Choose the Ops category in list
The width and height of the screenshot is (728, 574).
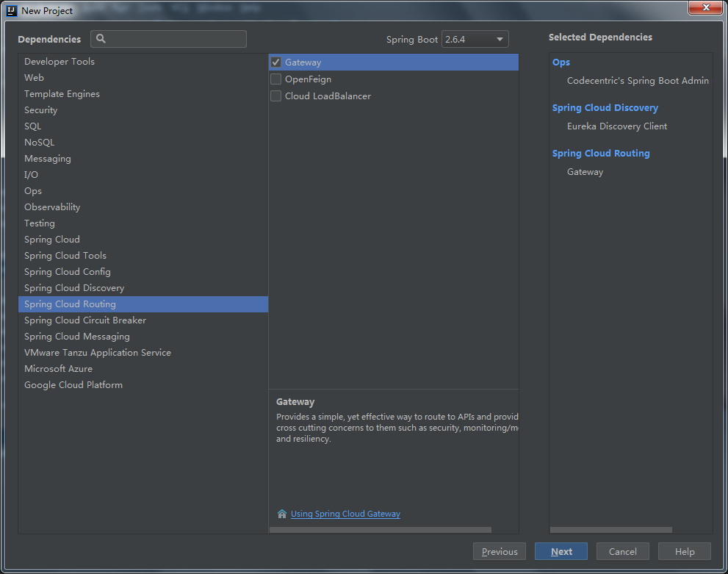pos(143,191)
